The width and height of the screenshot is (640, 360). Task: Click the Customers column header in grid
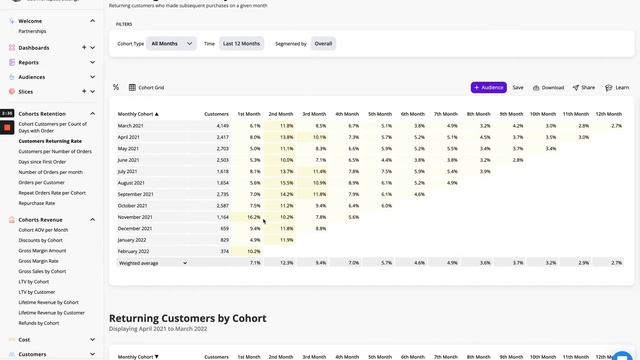pyautogui.click(x=216, y=114)
